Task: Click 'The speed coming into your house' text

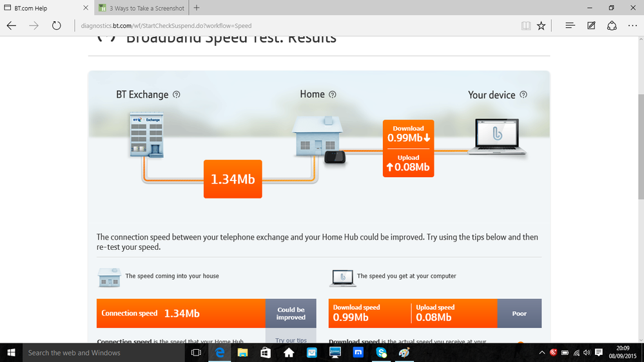Action: (172, 276)
